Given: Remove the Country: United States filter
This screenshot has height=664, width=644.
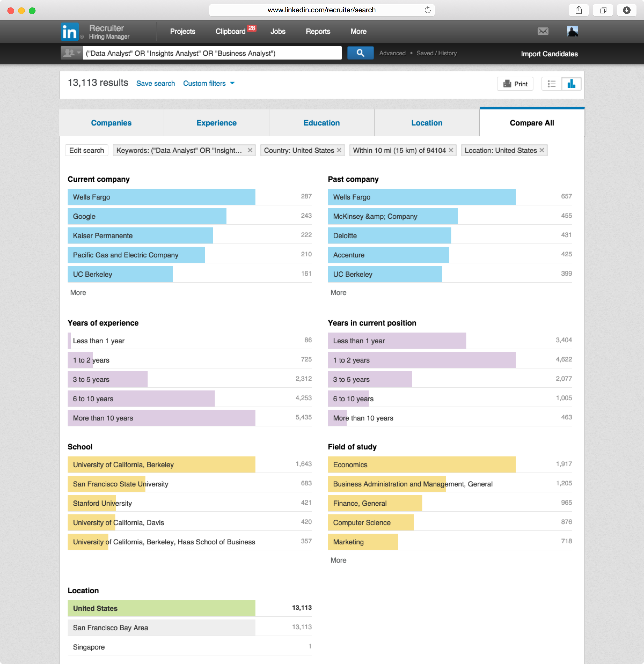Looking at the screenshot, I should pos(339,150).
